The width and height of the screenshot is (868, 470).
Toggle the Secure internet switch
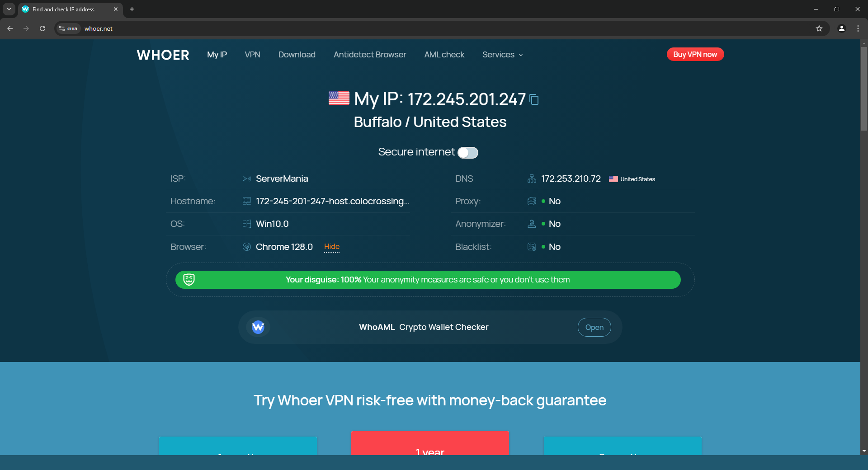[467, 153]
